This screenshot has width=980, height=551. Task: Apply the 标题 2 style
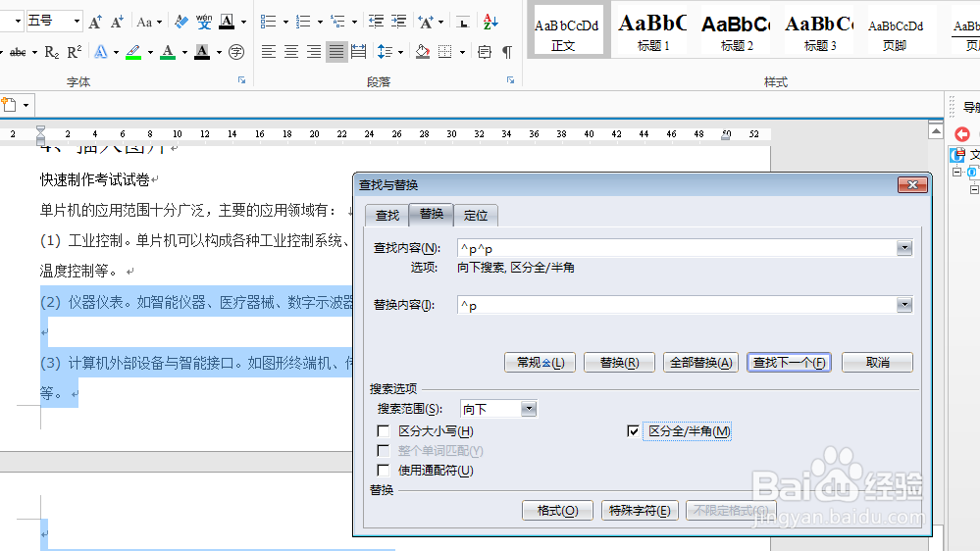click(x=737, y=31)
